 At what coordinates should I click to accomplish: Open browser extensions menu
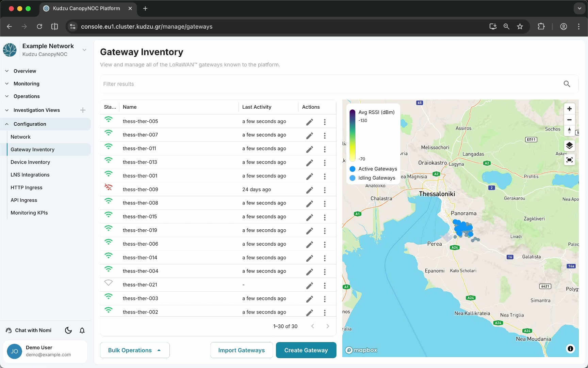(x=541, y=27)
